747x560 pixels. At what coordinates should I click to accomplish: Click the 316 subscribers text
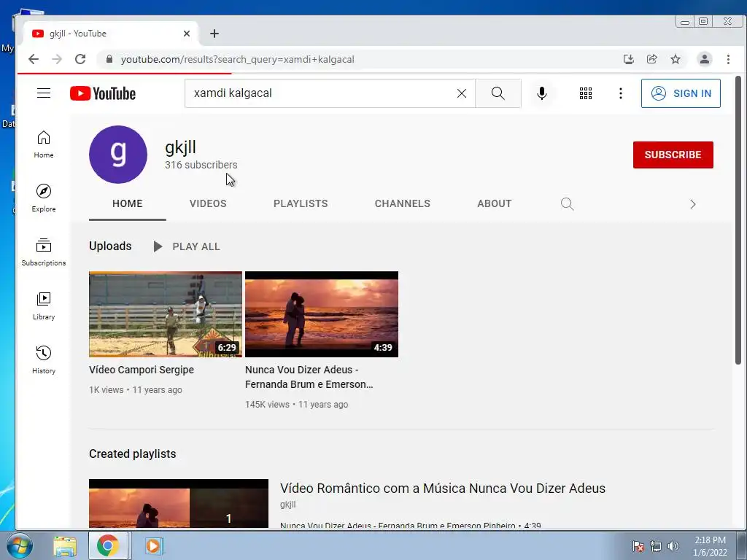(x=201, y=165)
